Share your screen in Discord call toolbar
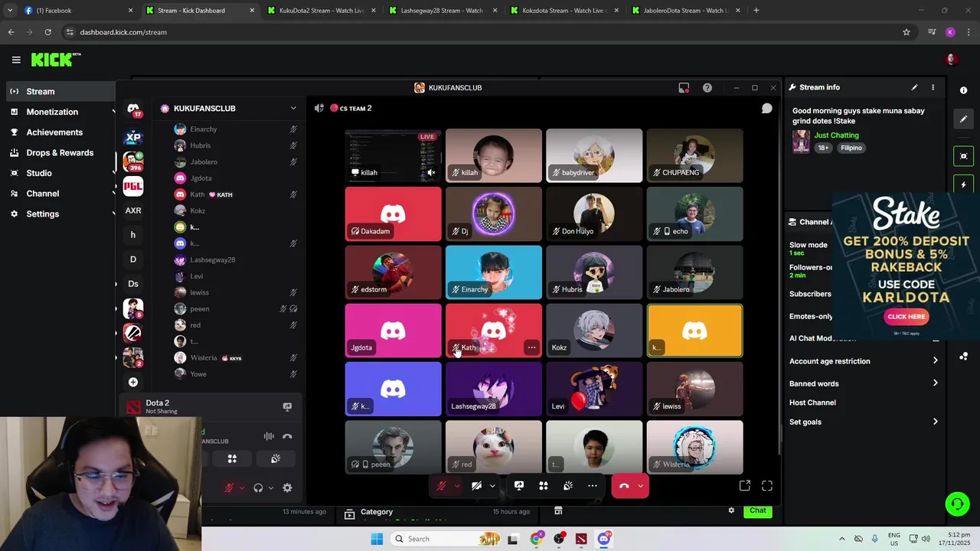The width and height of the screenshot is (980, 551). [x=519, y=486]
